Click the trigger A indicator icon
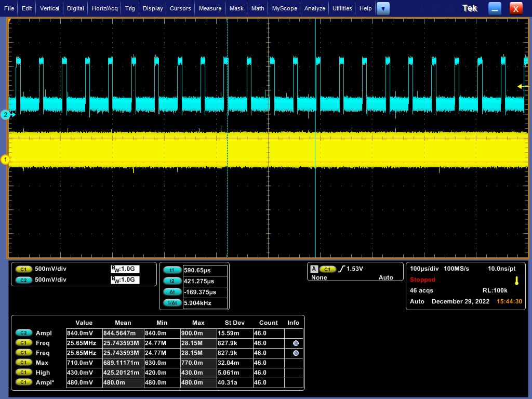This screenshot has width=532, height=399. tap(314, 269)
